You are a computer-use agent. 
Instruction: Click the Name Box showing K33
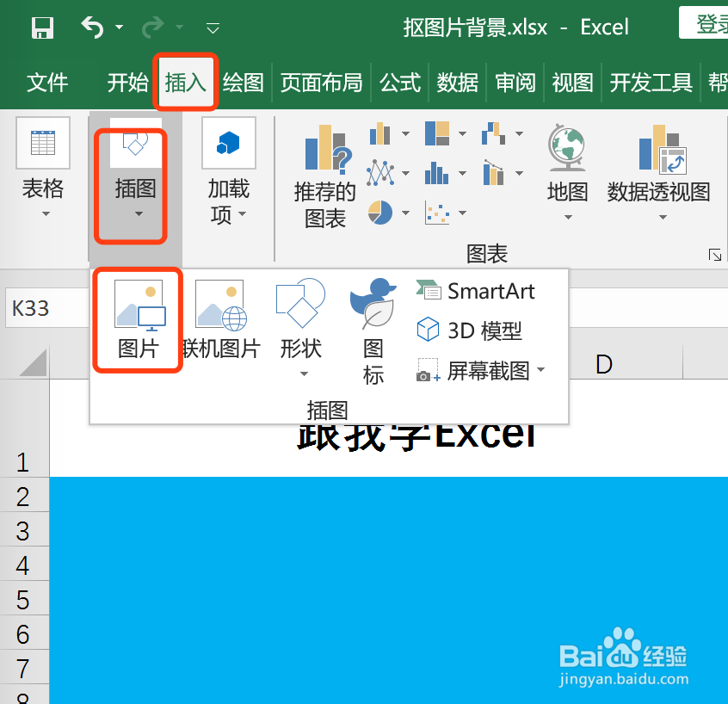[x=41, y=308]
